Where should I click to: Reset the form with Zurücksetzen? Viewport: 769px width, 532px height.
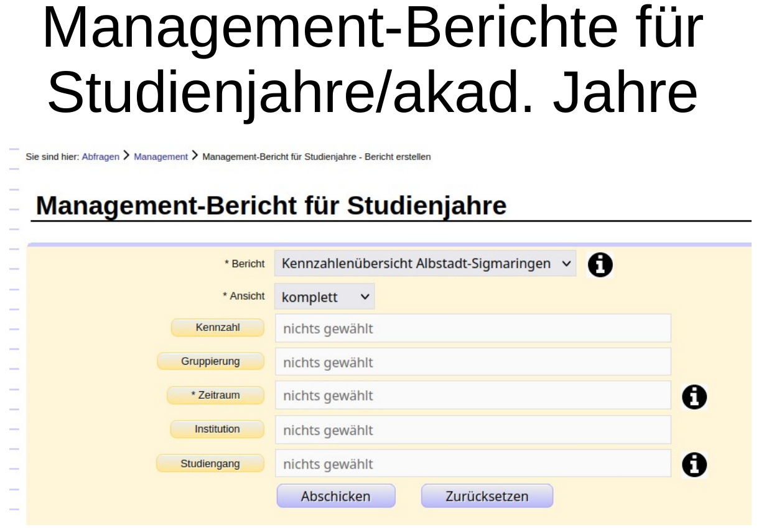coord(487,497)
